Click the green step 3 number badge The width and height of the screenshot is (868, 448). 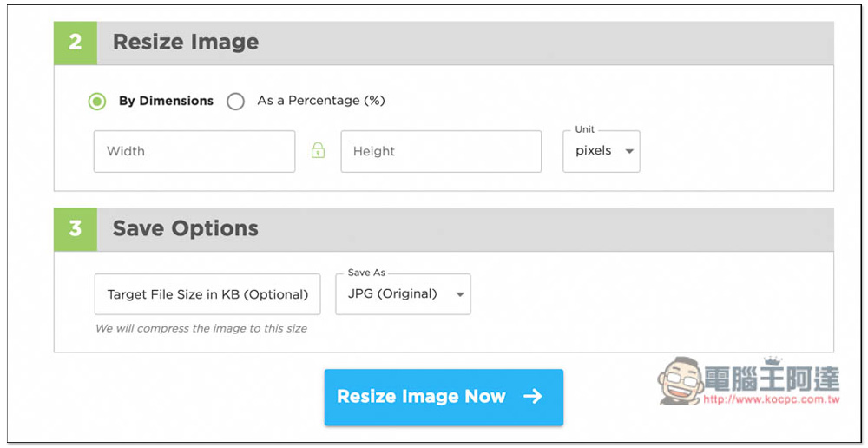[x=76, y=229]
